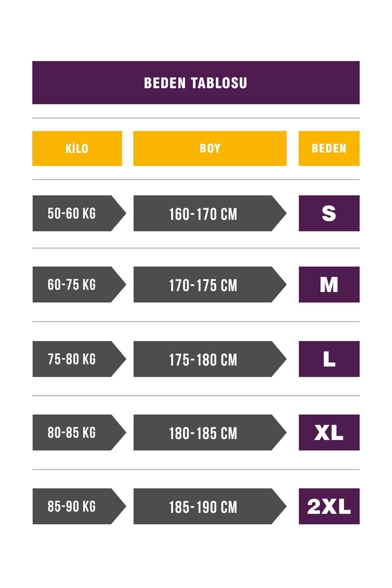Screen dimensions: 392x588
Task: Click the BEDEN TABLOSU title banner
Action: coord(196,83)
